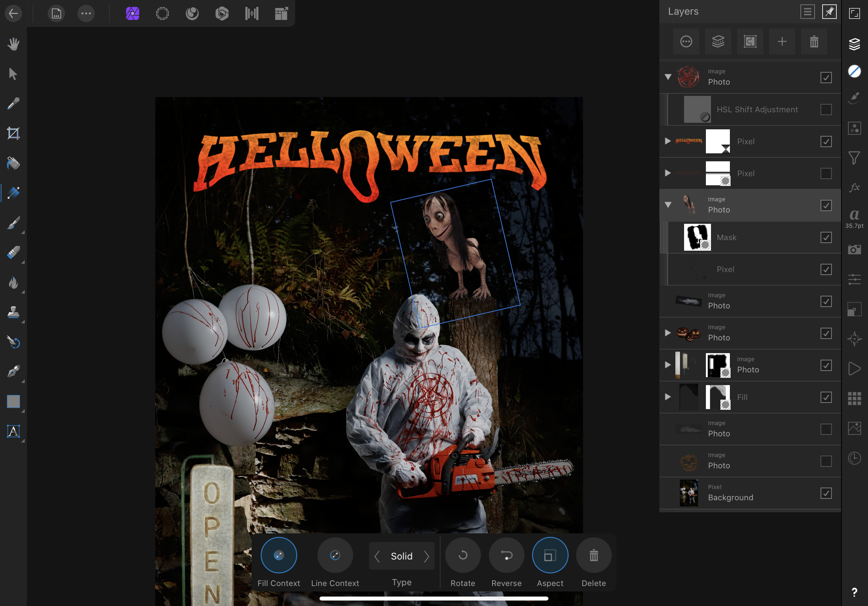868x606 pixels.
Task: Toggle the Aspect button
Action: pos(550,555)
